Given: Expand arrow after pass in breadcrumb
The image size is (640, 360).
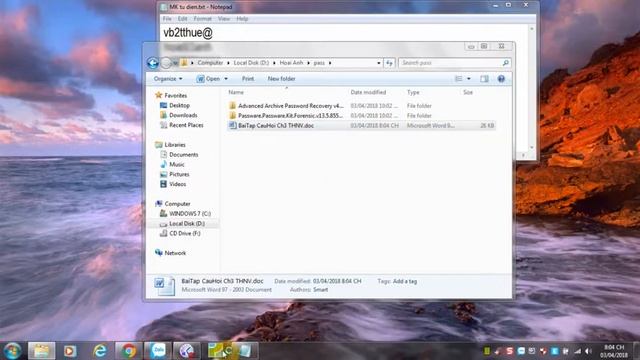Looking at the screenshot, I should point(330,63).
